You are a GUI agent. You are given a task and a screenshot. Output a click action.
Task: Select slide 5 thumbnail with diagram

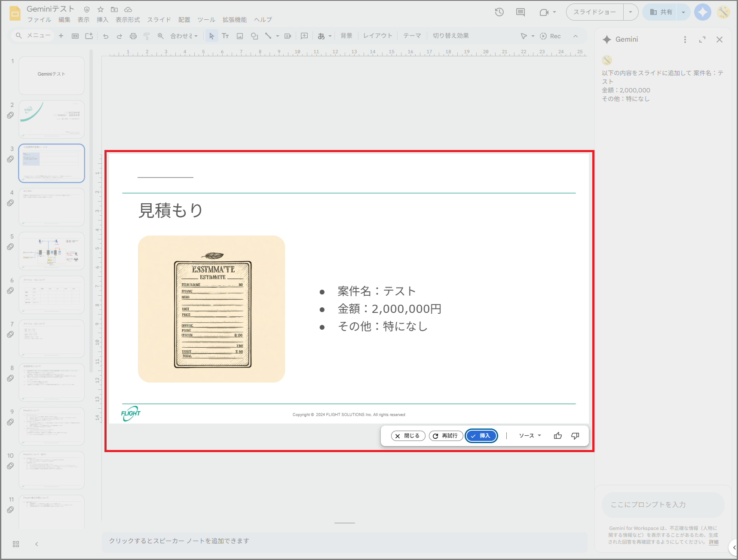52,251
